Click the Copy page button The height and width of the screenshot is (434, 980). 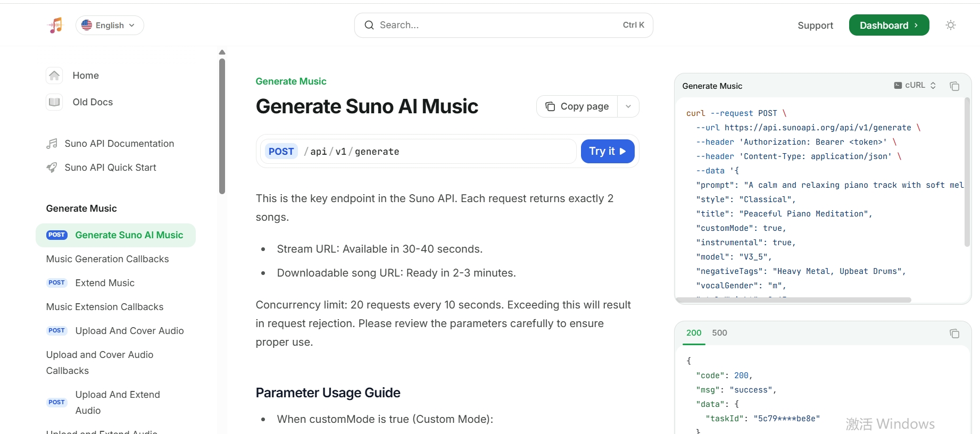tap(577, 106)
